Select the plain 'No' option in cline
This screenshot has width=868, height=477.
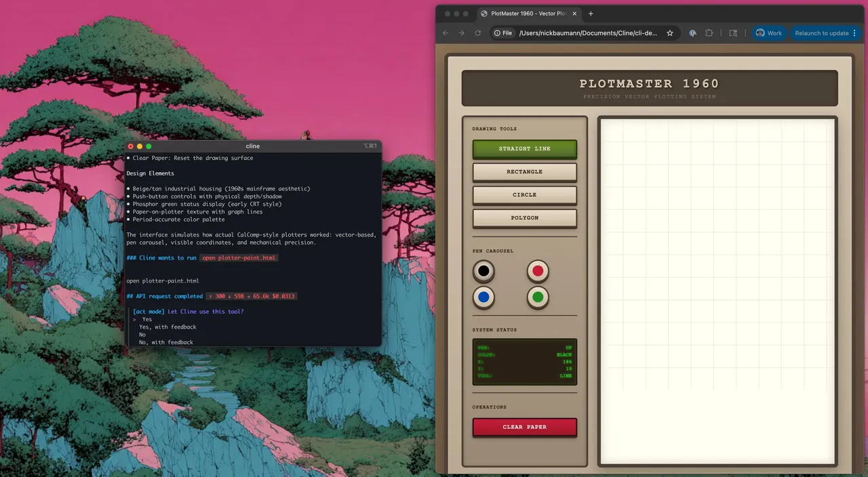tap(142, 335)
